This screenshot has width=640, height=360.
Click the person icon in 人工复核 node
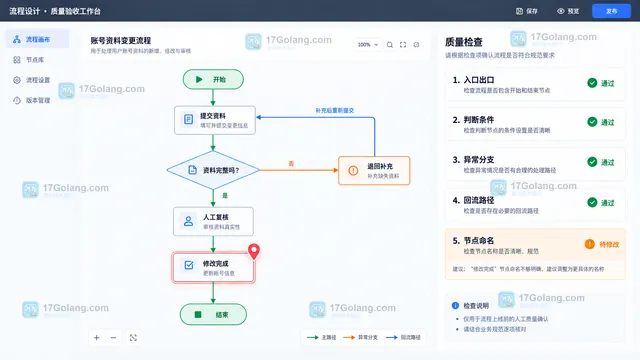click(x=188, y=221)
